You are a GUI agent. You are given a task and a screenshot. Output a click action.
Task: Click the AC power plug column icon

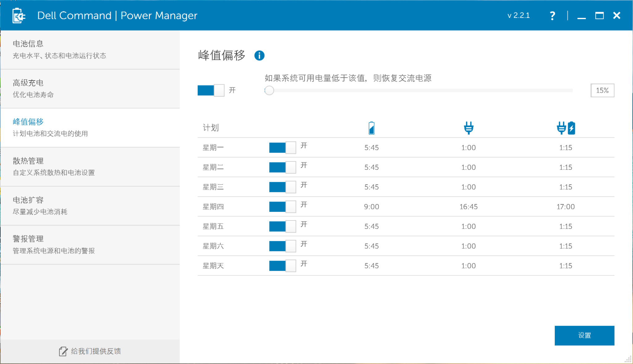pos(469,128)
